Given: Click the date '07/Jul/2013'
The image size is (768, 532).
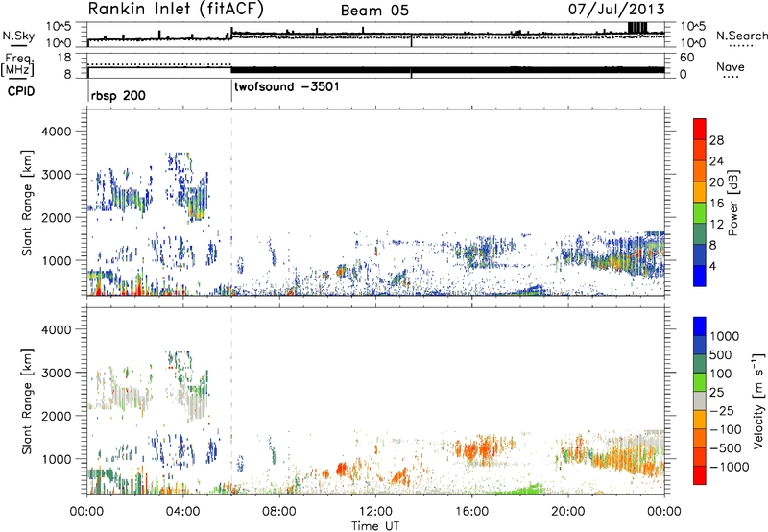Looking at the screenshot, I should pos(616,9).
